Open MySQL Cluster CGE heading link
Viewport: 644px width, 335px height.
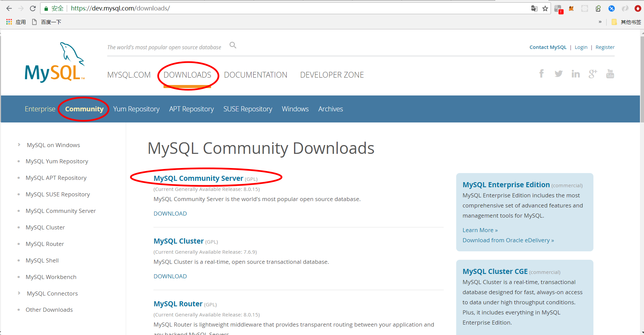(x=495, y=271)
